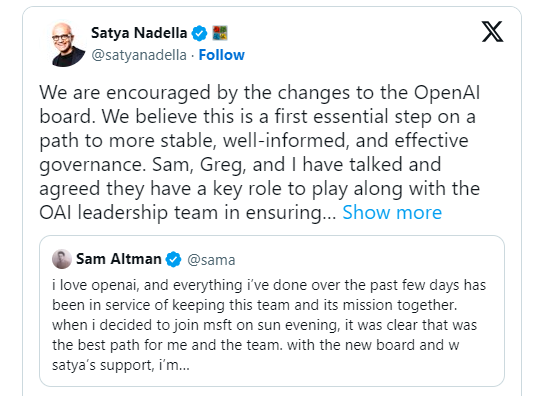Click Sam Altman's small avatar

62,259
